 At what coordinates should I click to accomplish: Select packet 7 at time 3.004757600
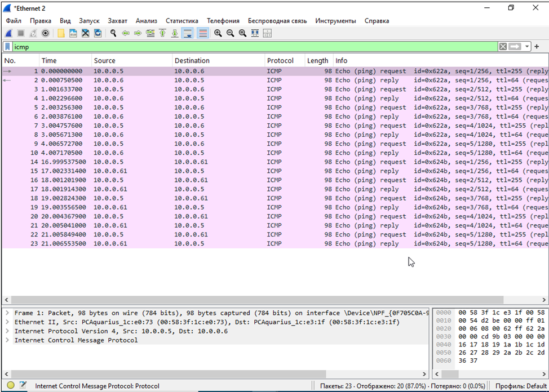[275, 126]
